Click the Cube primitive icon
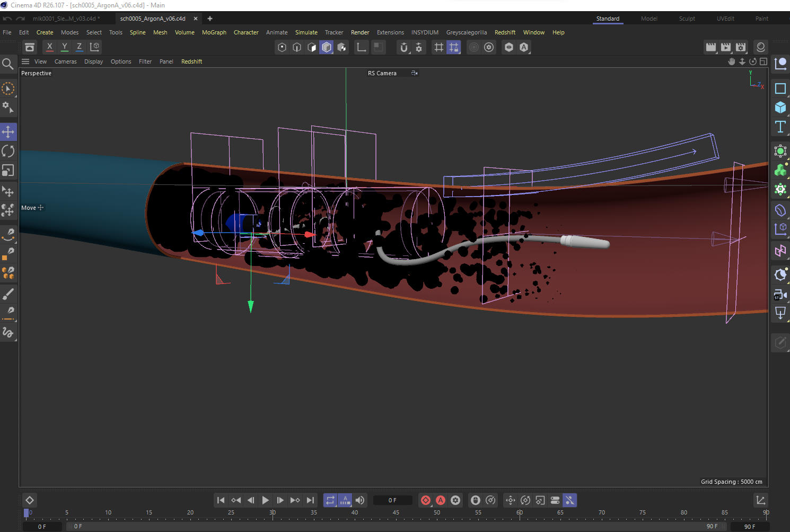 [780, 108]
